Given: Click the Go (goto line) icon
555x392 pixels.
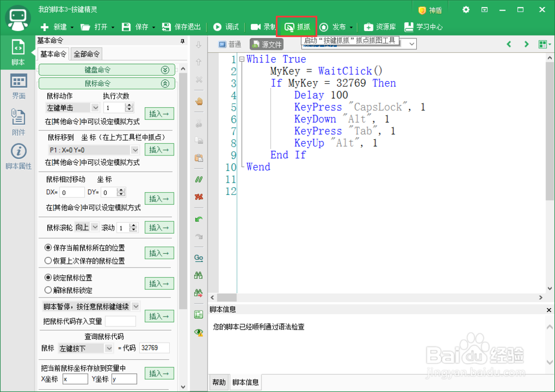Looking at the screenshot, I should coord(199,258).
